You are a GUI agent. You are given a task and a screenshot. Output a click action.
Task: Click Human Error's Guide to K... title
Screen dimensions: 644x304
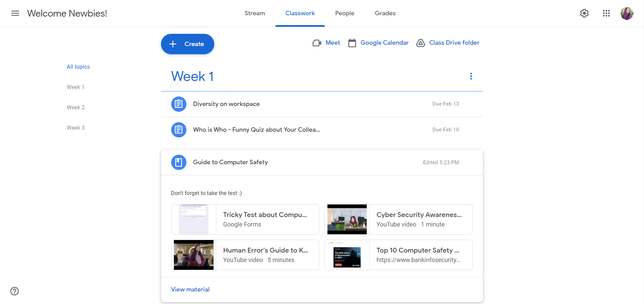266,250
